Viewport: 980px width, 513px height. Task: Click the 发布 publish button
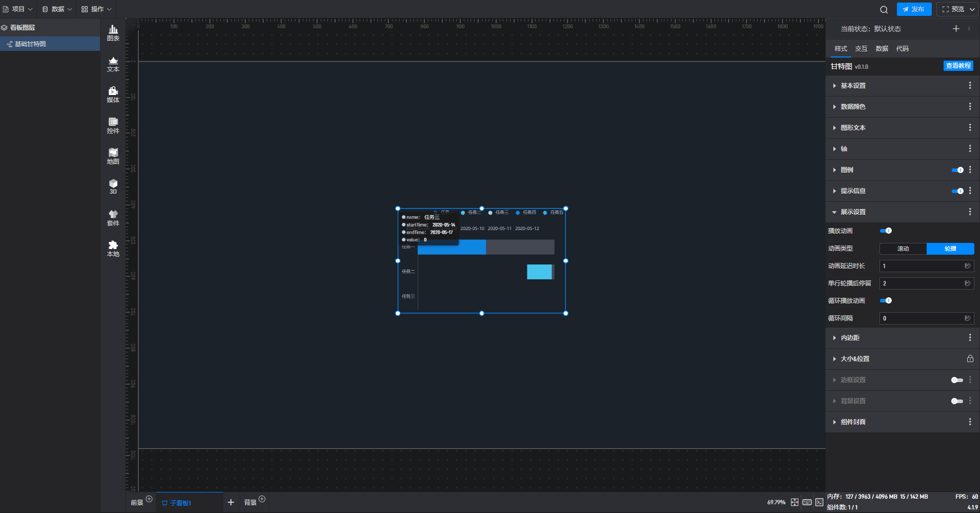(914, 9)
